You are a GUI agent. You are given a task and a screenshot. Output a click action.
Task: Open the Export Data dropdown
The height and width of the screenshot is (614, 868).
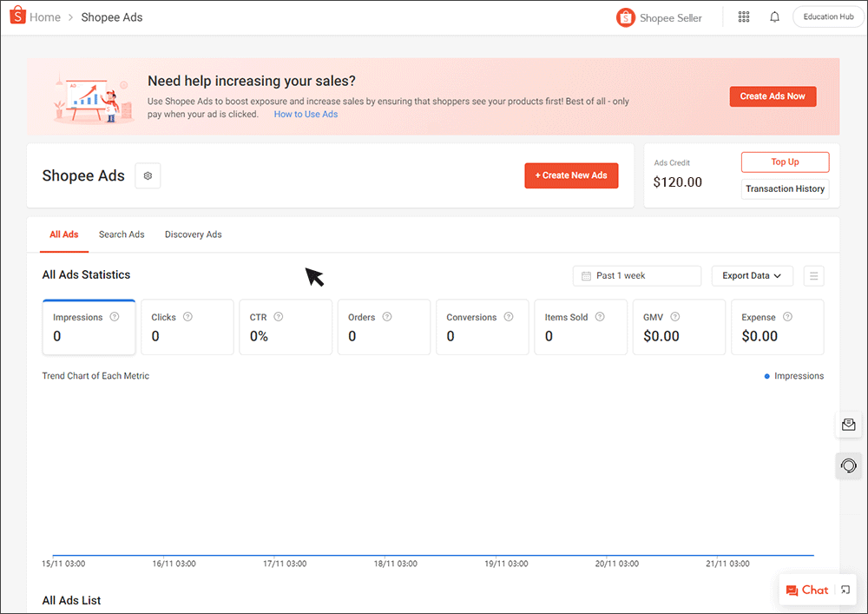[x=752, y=275]
